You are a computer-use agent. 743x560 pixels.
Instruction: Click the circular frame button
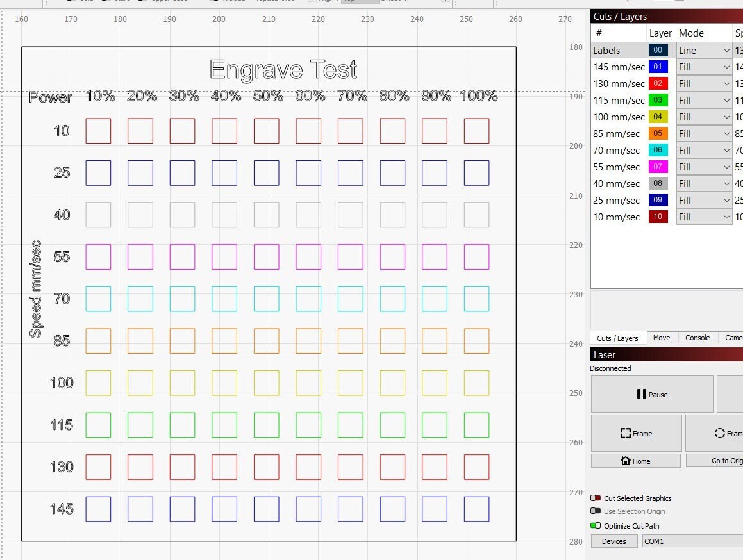(715, 434)
